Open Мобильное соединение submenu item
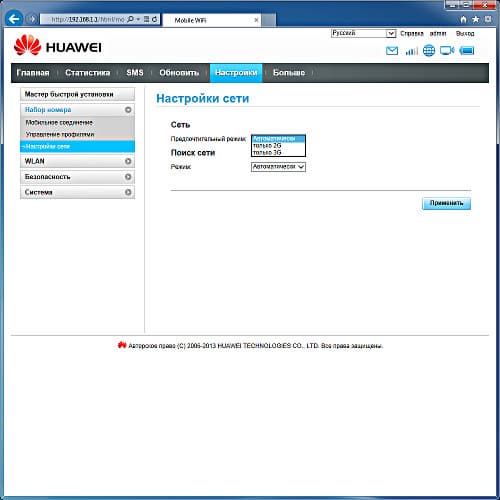 pyautogui.click(x=59, y=123)
